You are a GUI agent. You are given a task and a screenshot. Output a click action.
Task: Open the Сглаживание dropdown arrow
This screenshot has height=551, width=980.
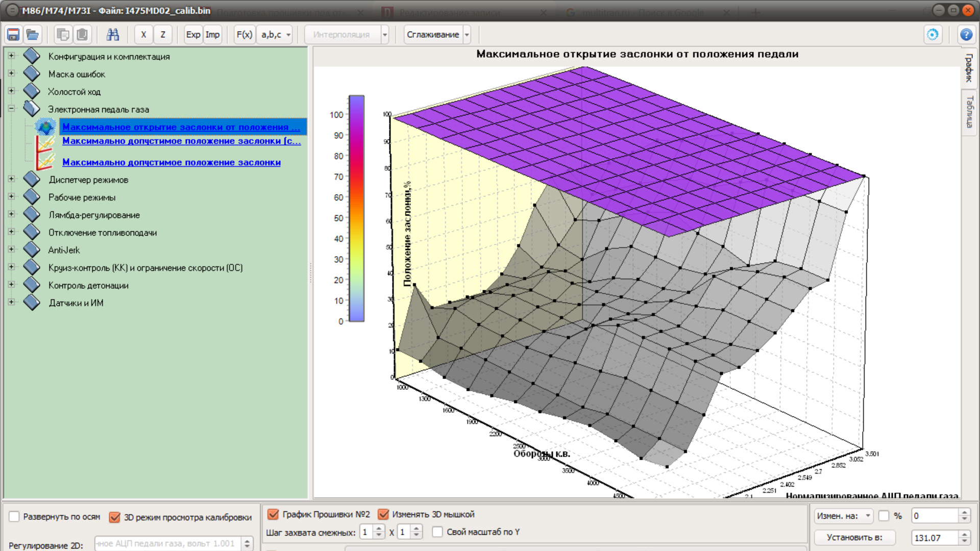467,35
